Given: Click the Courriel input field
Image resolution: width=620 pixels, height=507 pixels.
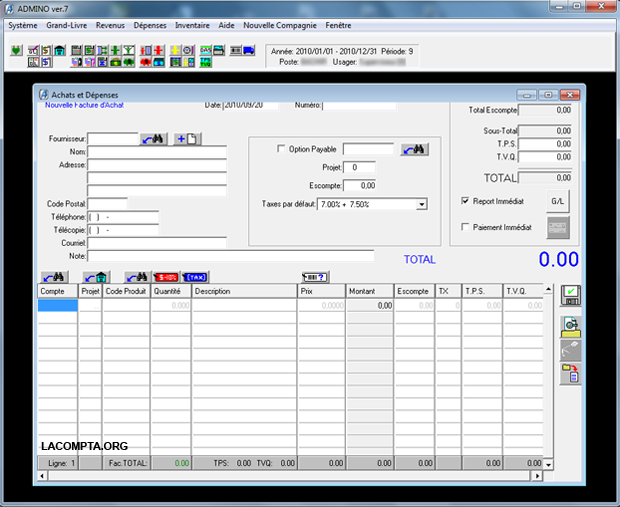Looking at the screenshot, I should coord(157,243).
